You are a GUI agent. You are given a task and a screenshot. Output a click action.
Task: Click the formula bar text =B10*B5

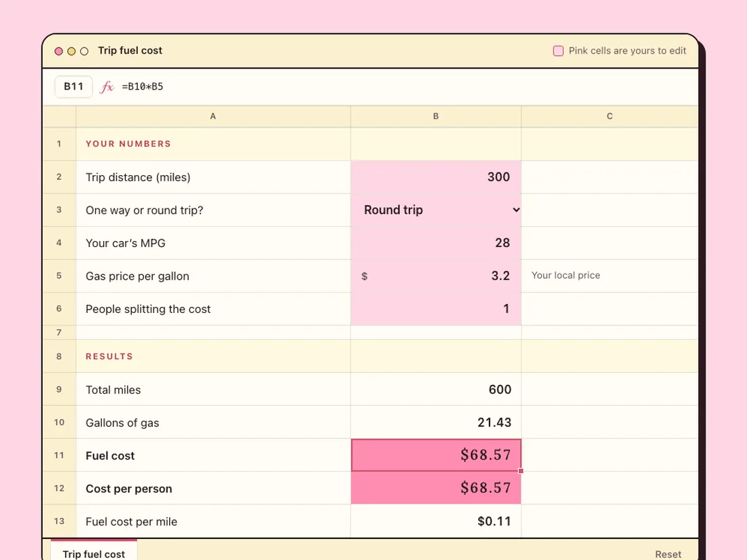[143, 87]
